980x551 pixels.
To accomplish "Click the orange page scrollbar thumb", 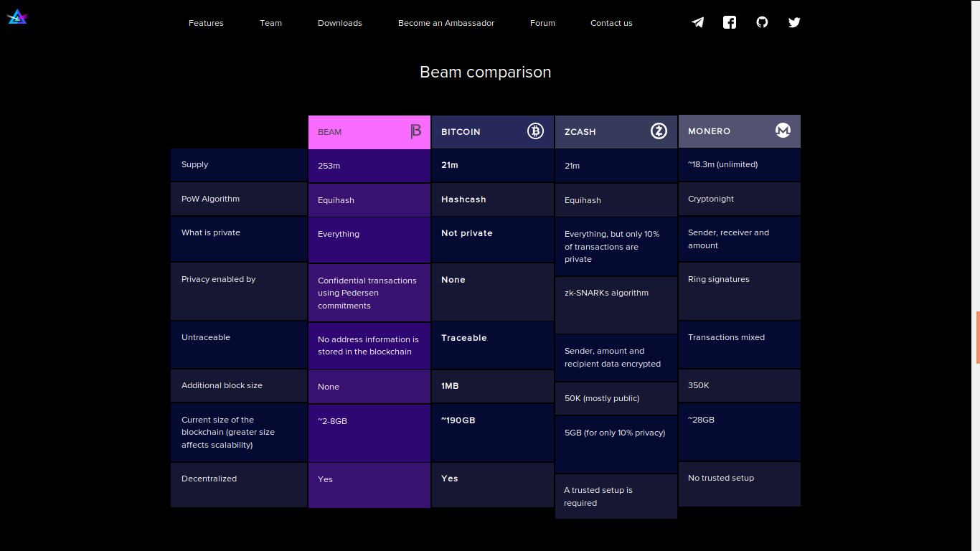I will point(977,337).
